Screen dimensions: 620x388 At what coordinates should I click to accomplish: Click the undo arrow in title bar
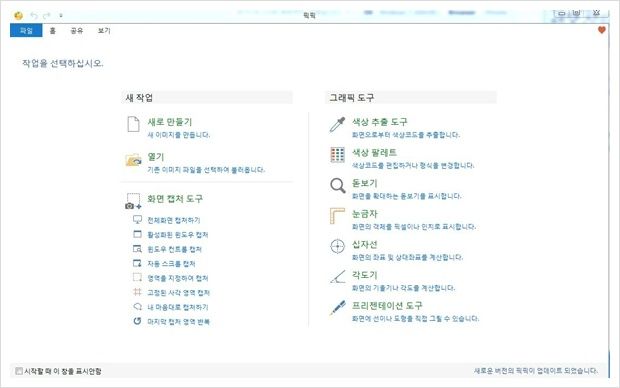(x=34, y=15)
